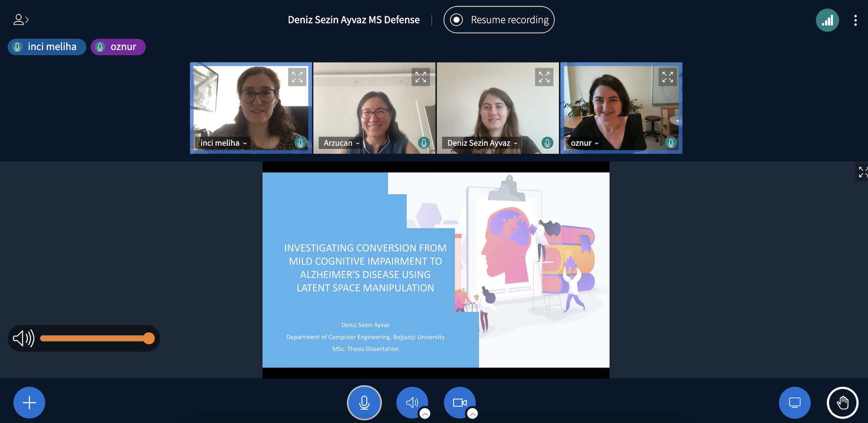This screenshot has height=423, width=868.
Task: Adjust the orange volume slider
Action: tap(149, 338)
